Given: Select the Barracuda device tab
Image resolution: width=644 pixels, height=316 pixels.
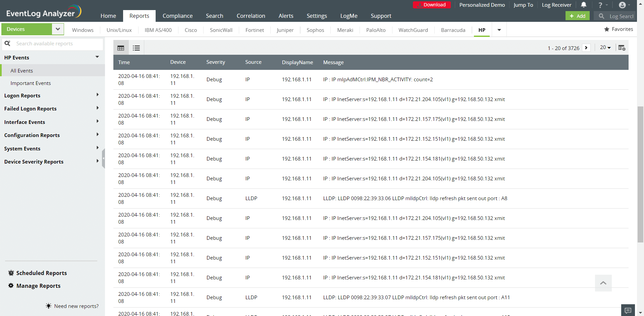Looking at the screenshot, I should point(453,30).
